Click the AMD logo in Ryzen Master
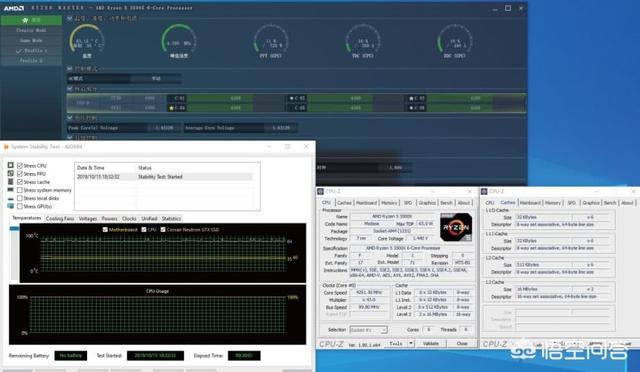 point(14,8)
